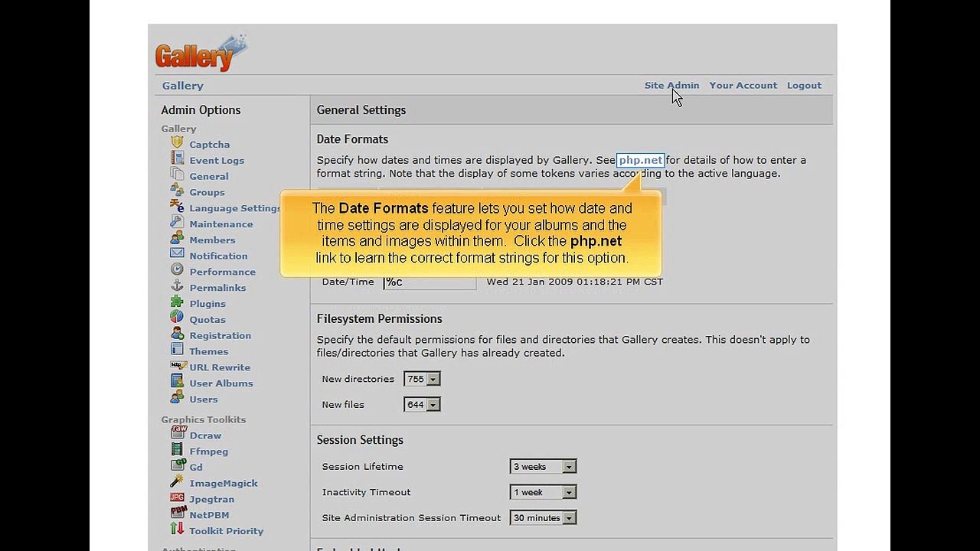Open Site Admin in top navigation
This screenshot has width=980, height=551.
[x=671, y=86]
